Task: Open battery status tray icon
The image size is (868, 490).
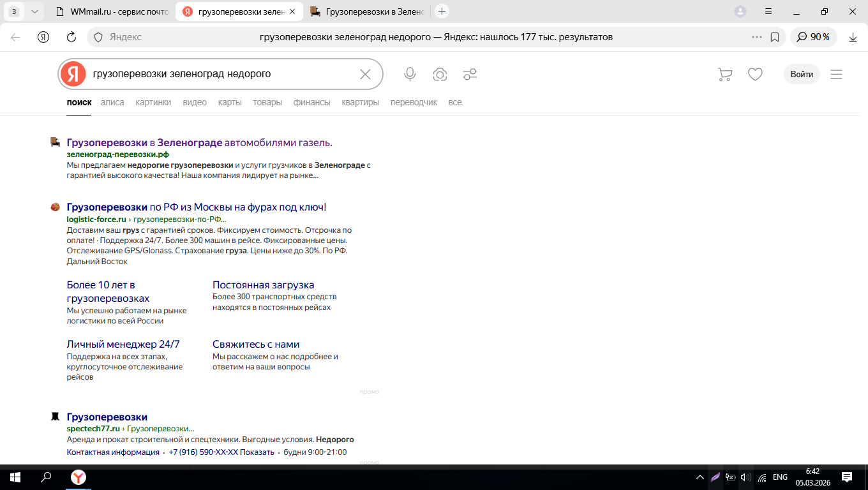Action: (730, 477)
